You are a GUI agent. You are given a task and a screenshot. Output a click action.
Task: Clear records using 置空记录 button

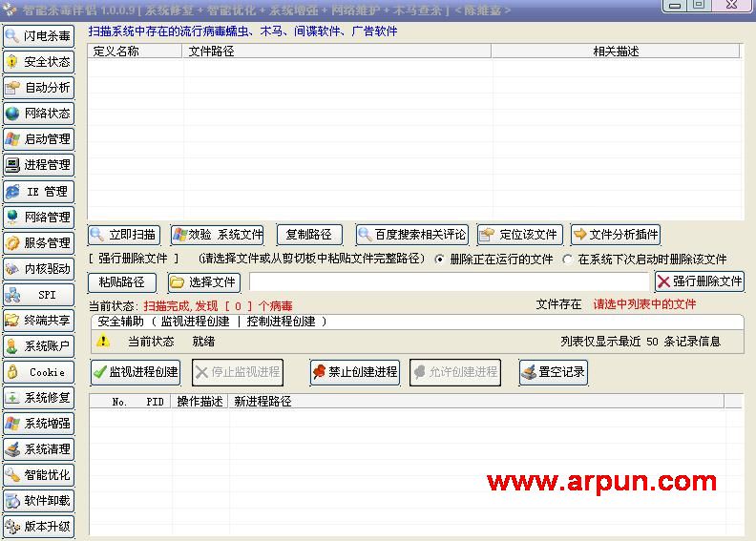point(553,372)
